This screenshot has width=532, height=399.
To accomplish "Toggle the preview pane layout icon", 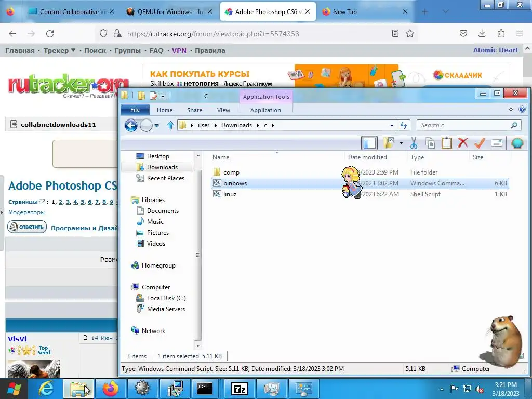I will [x=369, y=143].
